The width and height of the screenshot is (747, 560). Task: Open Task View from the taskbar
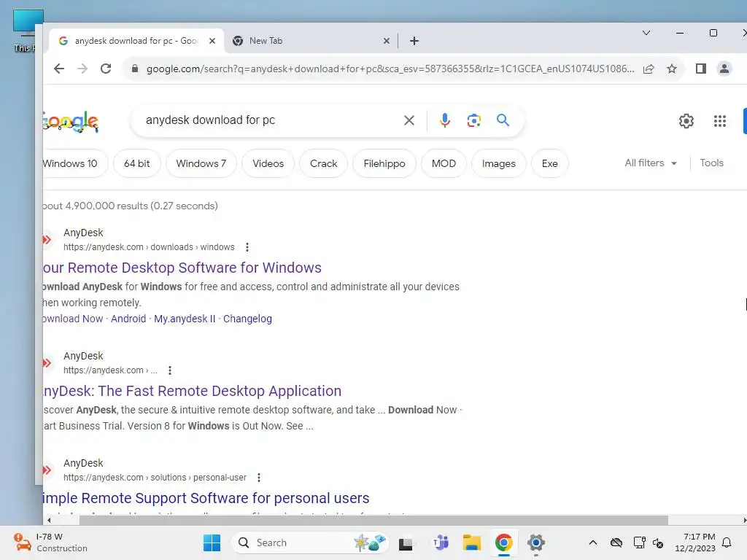point(406,542)
